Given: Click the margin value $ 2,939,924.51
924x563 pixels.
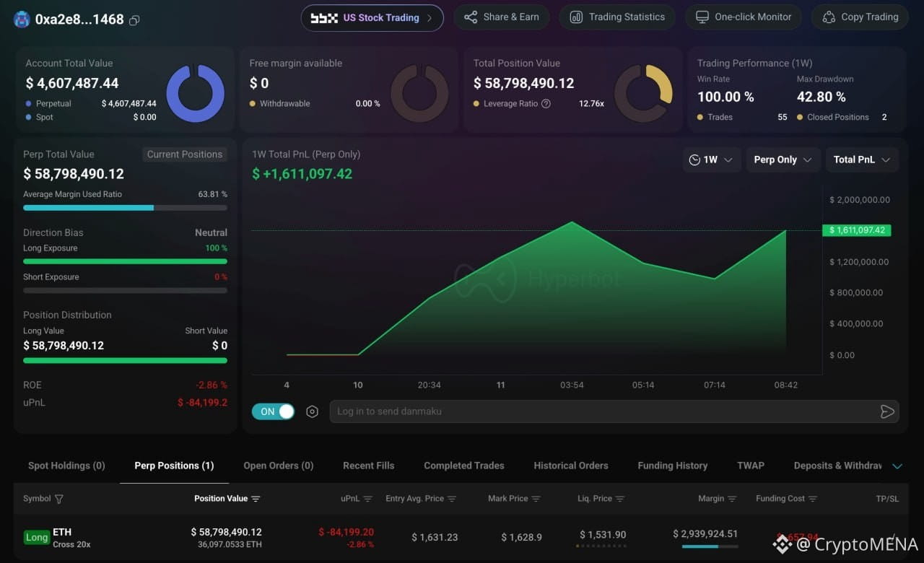Looking at the screenshot, I should [705, 534].
